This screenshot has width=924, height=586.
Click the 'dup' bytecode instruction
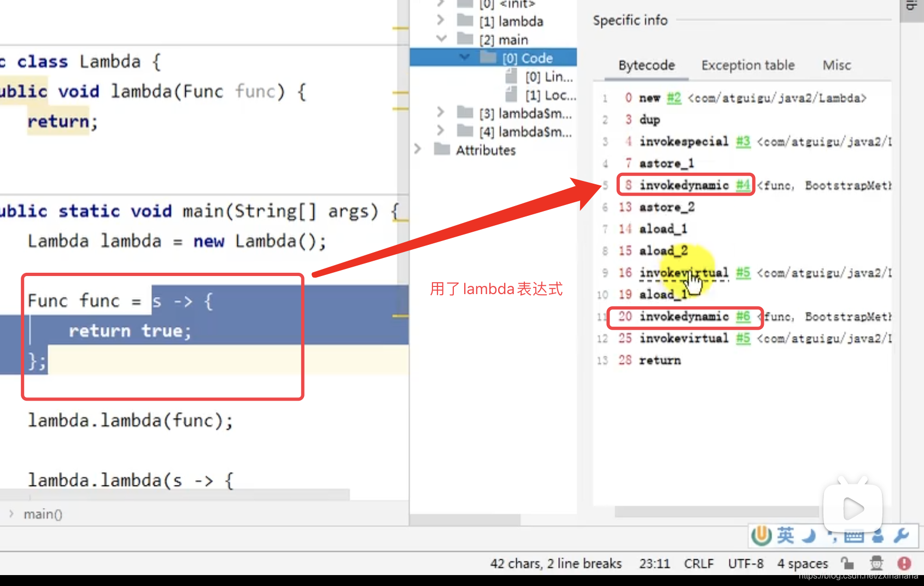(650, 120)
